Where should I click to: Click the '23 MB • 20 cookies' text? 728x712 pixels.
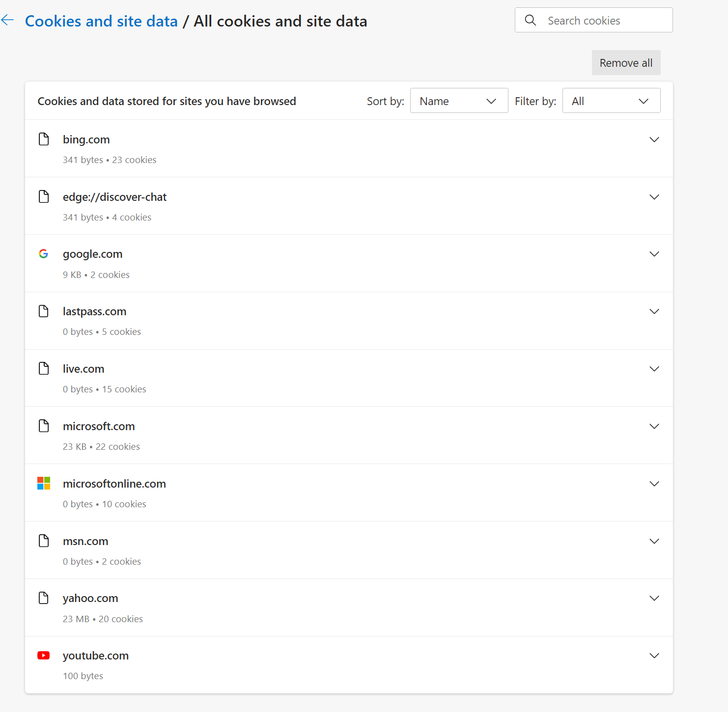point(103,619)
